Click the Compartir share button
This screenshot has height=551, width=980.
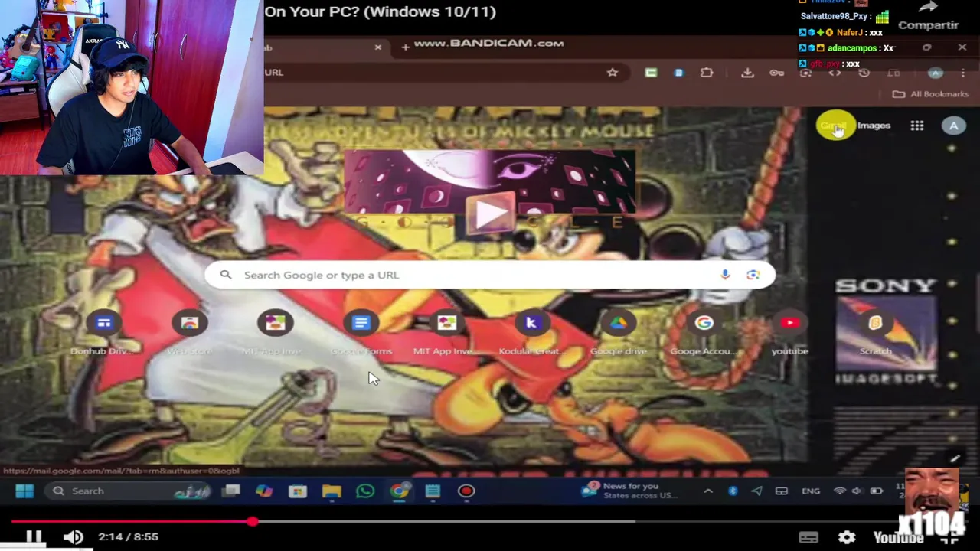click(928, 17)
